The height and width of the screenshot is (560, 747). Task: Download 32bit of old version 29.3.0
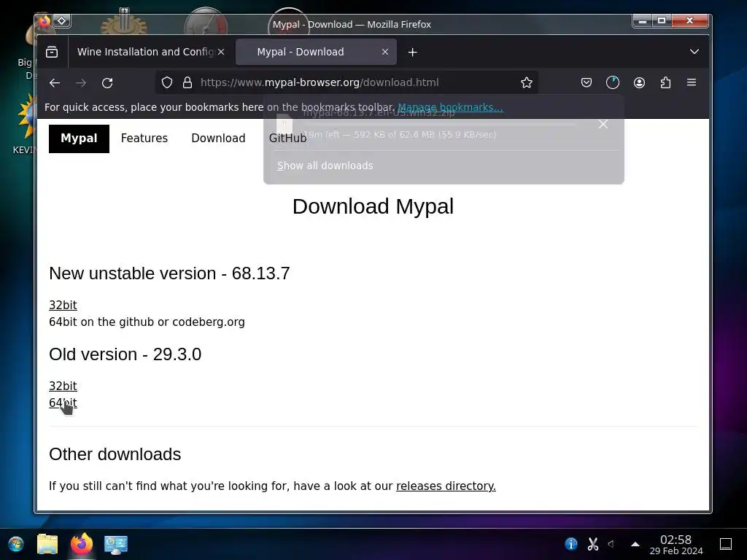(x=63, y=386)
